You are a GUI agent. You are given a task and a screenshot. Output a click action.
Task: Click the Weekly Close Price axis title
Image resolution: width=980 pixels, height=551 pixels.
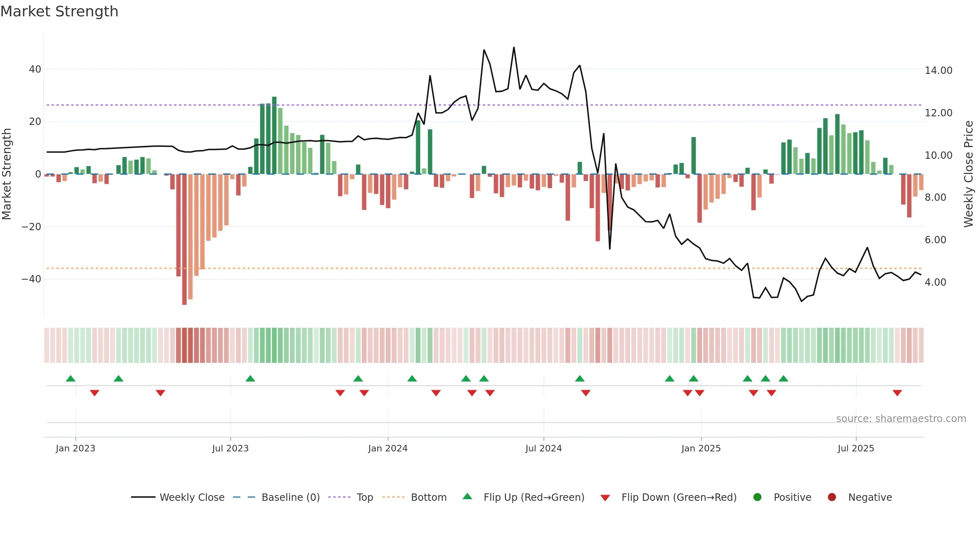click(969, 174)
